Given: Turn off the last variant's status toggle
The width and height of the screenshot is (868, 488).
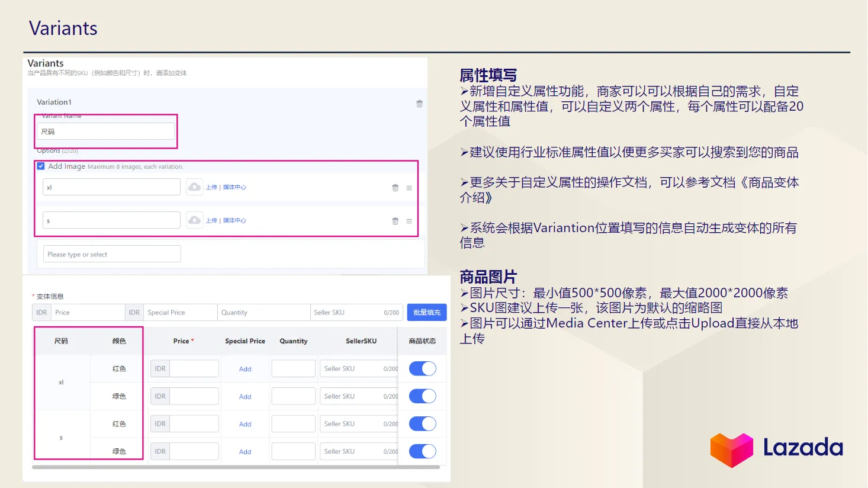Looking at the screenshot, I should [422, 451].
